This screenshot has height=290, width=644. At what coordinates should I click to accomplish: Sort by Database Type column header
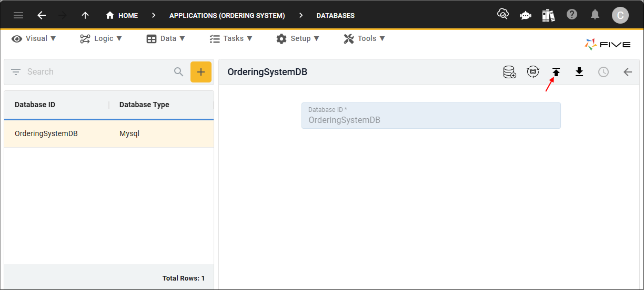144,105
